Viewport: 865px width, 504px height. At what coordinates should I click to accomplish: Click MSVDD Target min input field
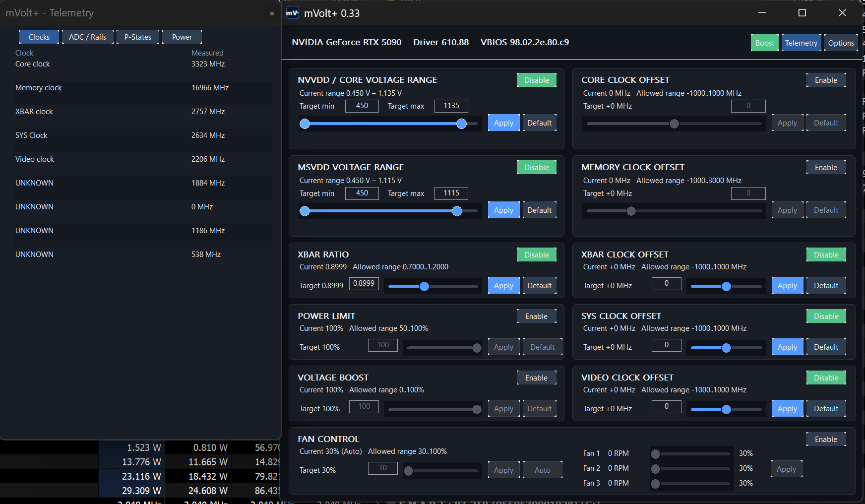(x=362, y=193)
